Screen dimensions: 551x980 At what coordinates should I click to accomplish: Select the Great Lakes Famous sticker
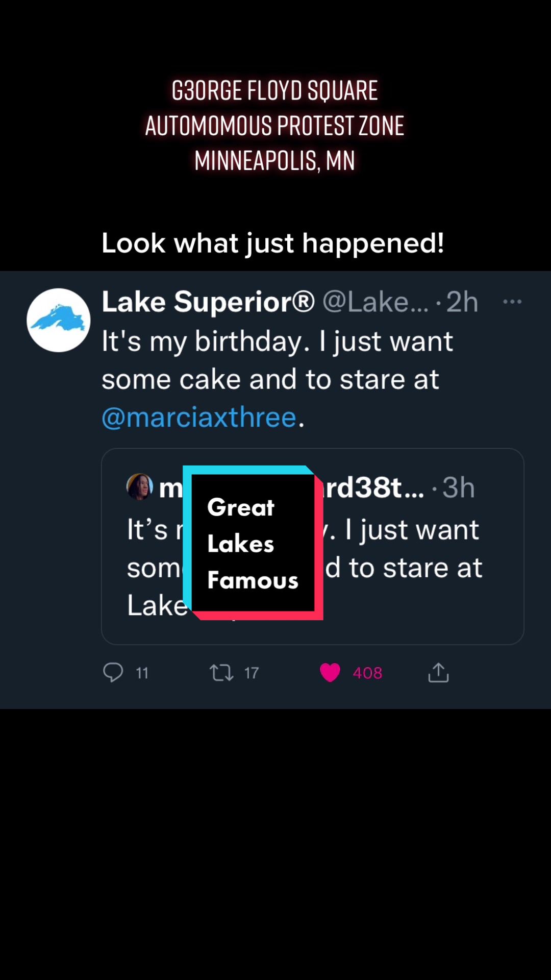point(253,543)
